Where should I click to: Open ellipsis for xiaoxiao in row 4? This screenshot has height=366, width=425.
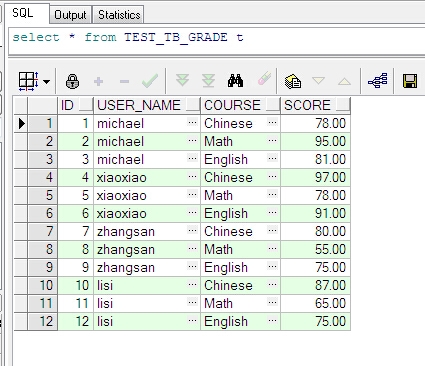tap(192, 176)
